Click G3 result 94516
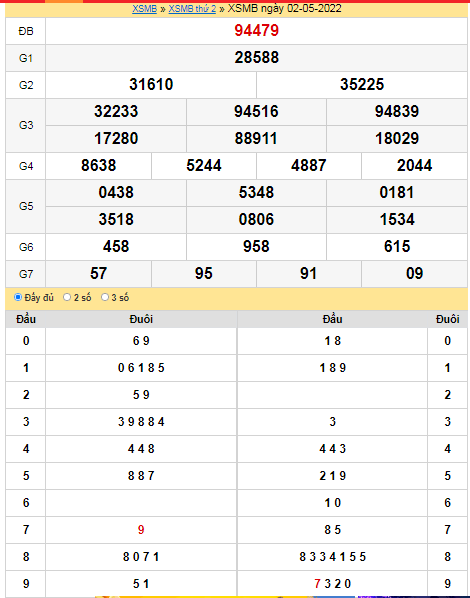The height and width of the screenshot is (598, 470). 256,111
